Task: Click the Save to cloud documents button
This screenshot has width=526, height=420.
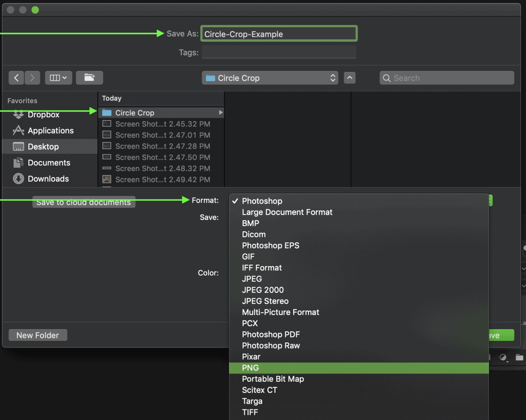Action: pyautogui.click(x=84, y=202)
